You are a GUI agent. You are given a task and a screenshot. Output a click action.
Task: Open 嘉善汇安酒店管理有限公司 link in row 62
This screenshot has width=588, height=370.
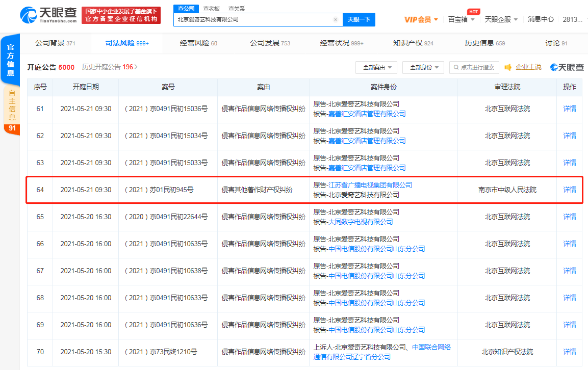(x=367, y=141)
